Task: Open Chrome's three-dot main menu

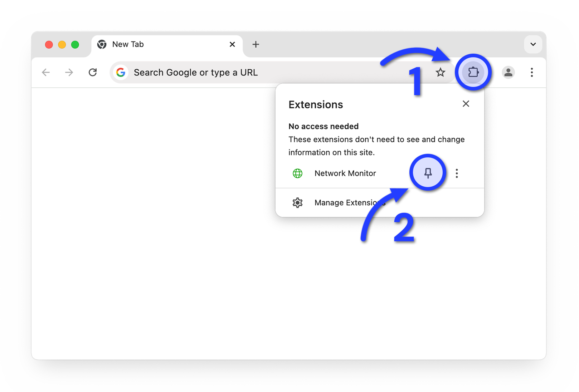Action: [x=532, y=73]
